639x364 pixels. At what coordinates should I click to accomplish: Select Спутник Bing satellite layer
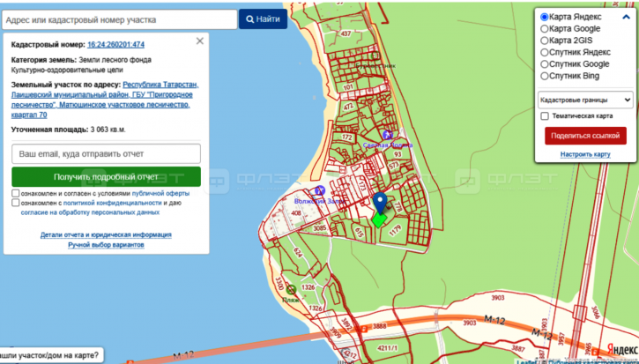(x=544, y=76)
